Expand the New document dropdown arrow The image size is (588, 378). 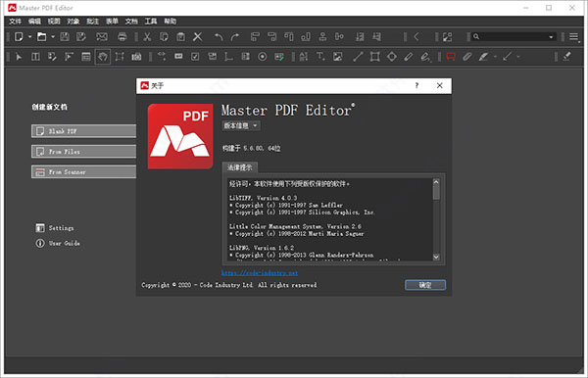29,36
